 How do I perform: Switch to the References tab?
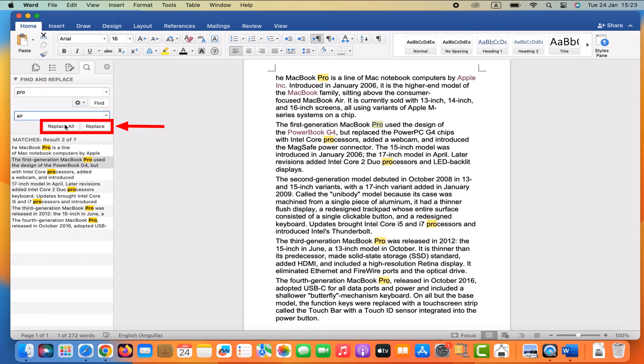pyautogui.click(x=179, y=26)
